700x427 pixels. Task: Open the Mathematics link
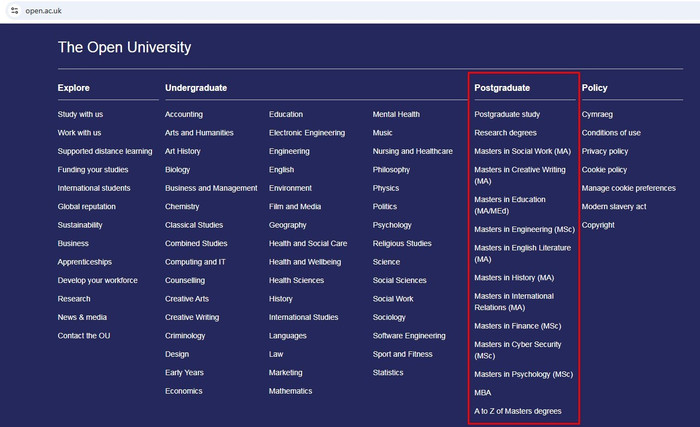(291, 391)
